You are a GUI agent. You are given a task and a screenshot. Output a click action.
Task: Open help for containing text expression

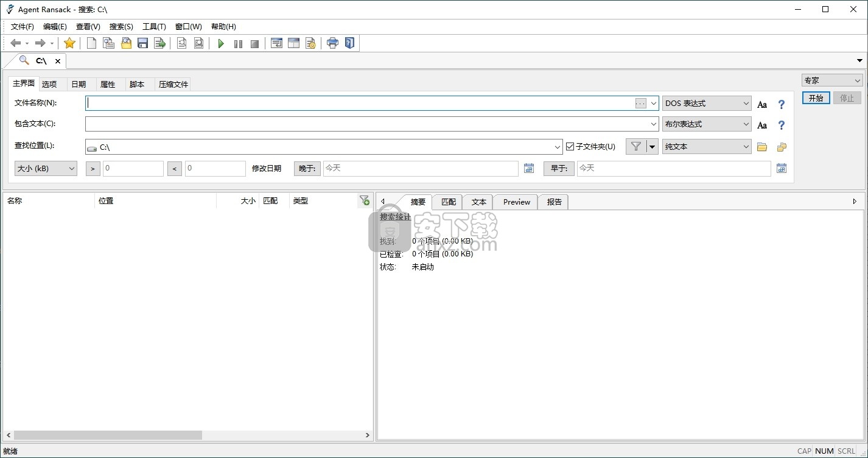782,125
